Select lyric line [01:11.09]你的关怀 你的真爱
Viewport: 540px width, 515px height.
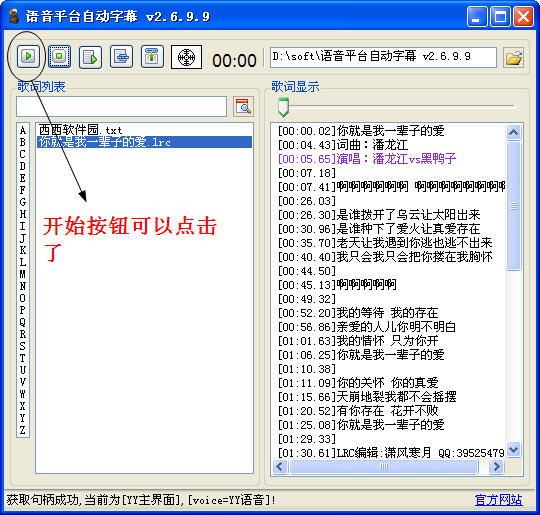[358, 383]
